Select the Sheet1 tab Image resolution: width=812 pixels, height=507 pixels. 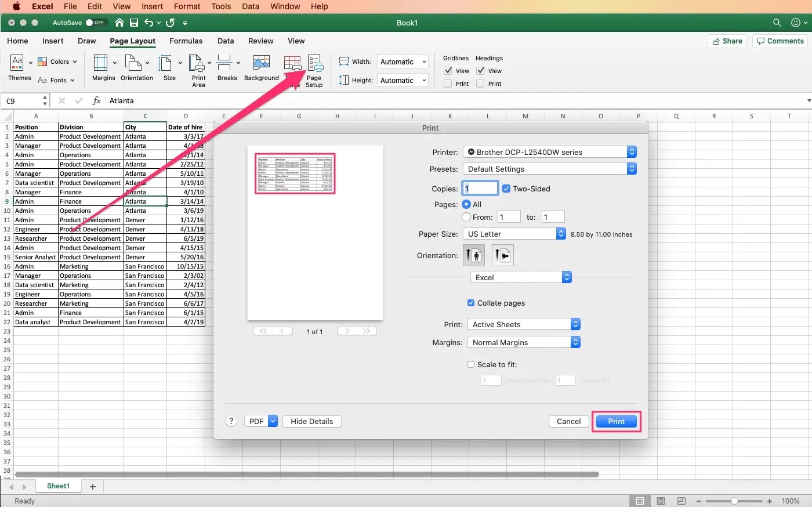(58, 486)
